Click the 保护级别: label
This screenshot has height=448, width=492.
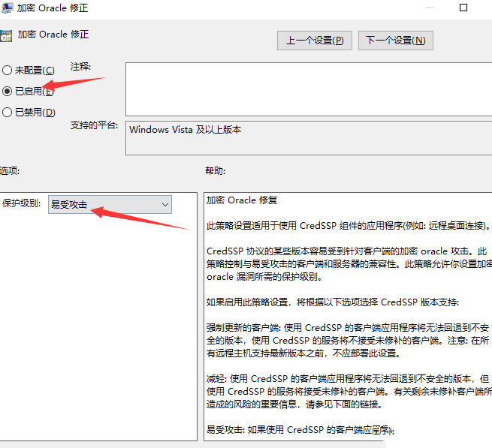tap(21, 203)
